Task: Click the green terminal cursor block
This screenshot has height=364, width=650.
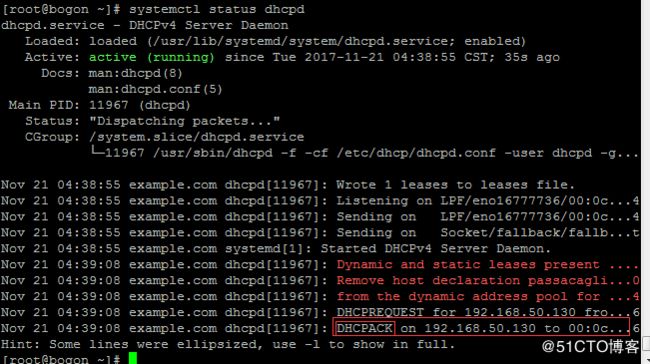Action: (x=133, y=358)
